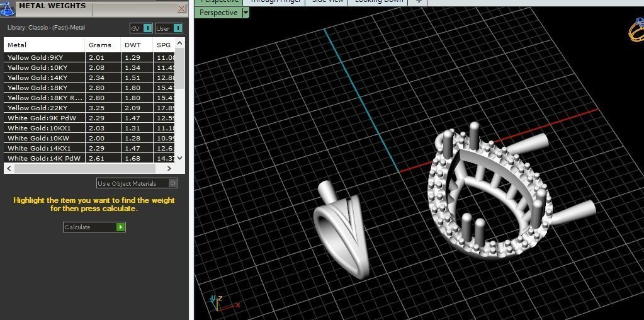Sort by the Grams column header
This screenshot has width=644, height=320.
103,45
